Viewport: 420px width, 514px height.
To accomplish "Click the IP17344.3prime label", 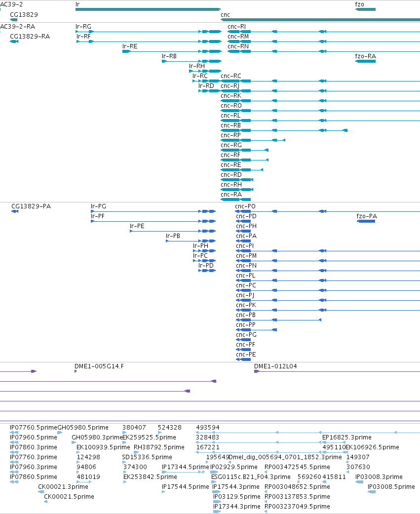I will click(236, 507).
